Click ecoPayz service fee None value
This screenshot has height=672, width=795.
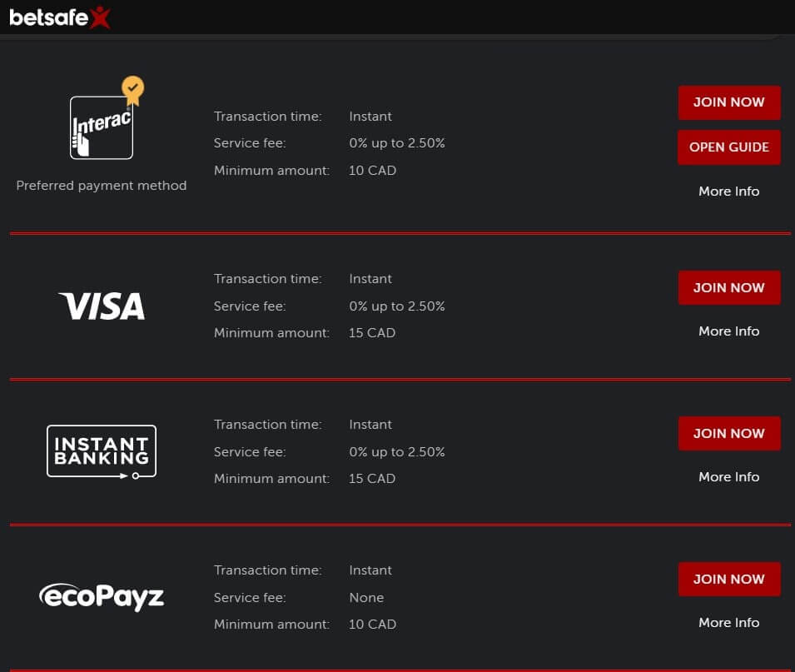point(366,597)
